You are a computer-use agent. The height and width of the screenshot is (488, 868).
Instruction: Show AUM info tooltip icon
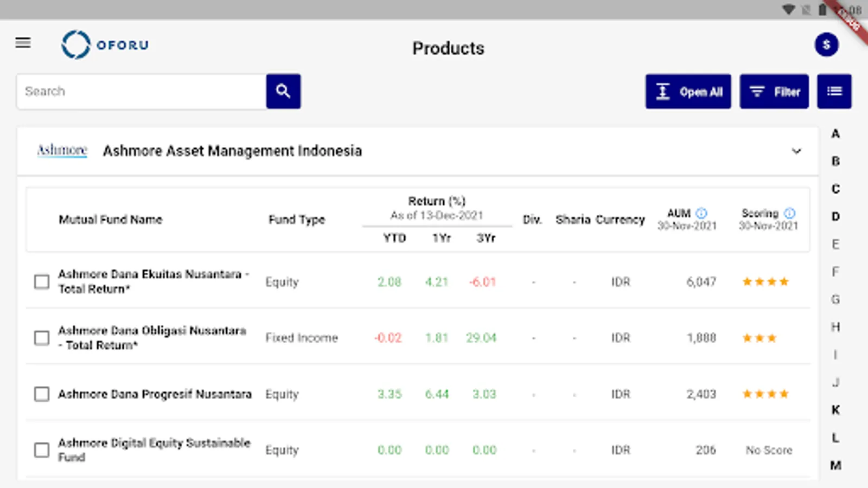[x=701, y=213]
